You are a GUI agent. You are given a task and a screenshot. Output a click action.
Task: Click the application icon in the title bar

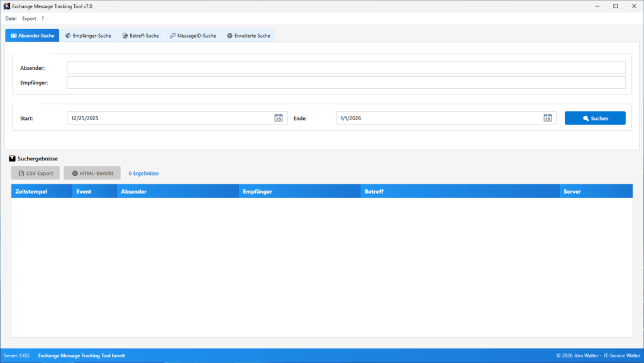pos(8,6)
